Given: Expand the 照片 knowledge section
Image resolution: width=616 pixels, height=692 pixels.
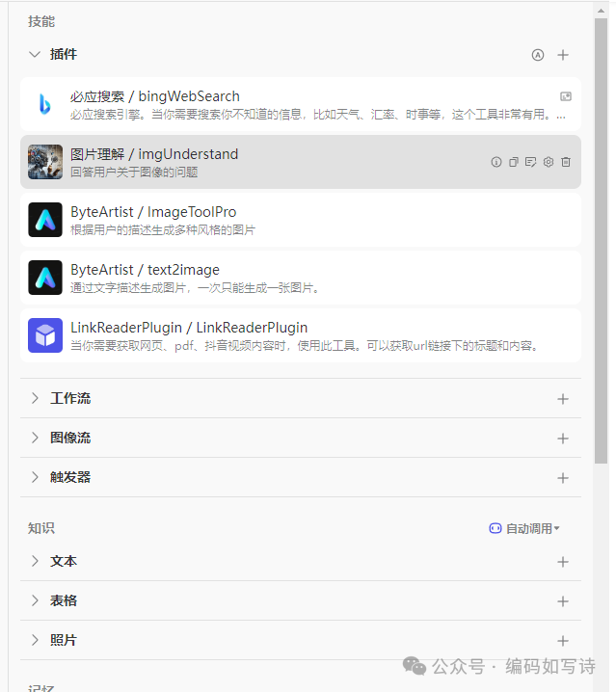Looking at the screenshot, I should coord(35,640).
